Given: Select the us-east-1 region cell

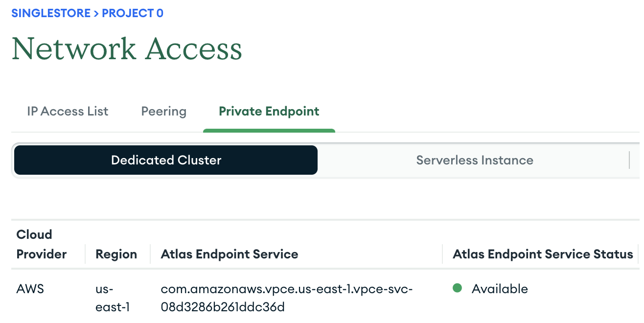Looking at the screenshot, I should click(x=113, y=298).
